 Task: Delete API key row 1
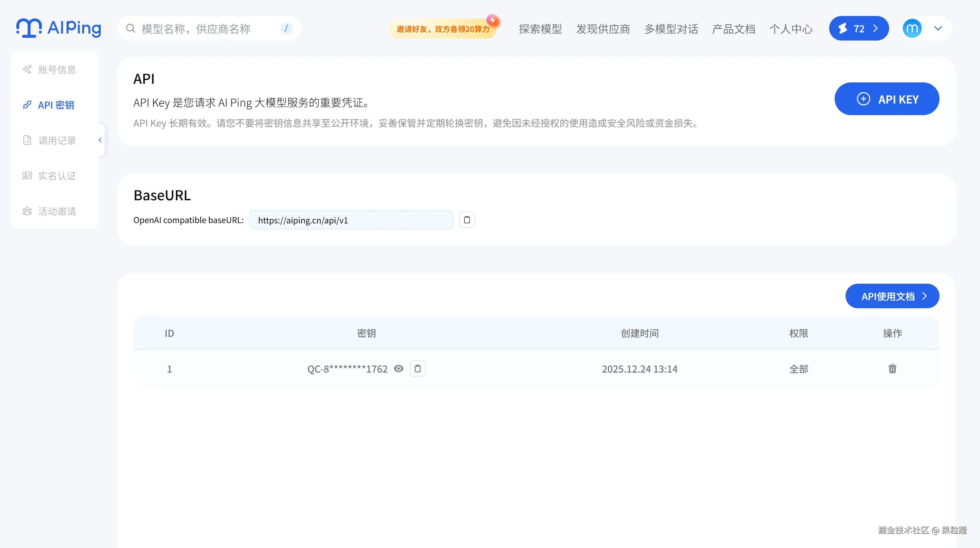point(892,369)
